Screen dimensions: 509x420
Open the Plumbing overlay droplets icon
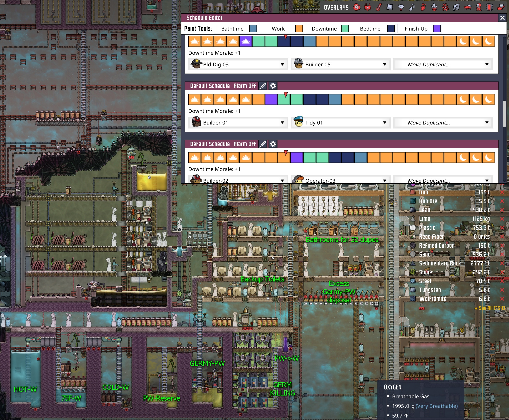(412, 7)
